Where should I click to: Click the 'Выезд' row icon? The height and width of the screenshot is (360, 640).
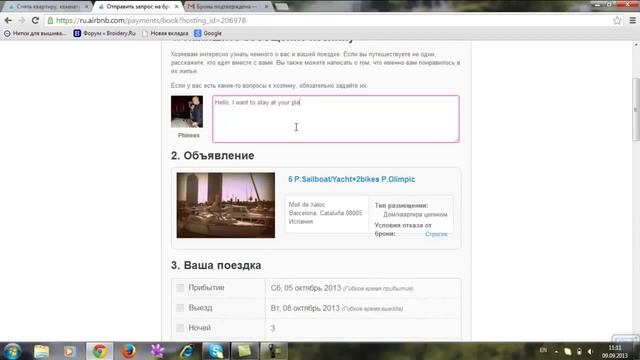pyautogui.click(x=180, y=308)
